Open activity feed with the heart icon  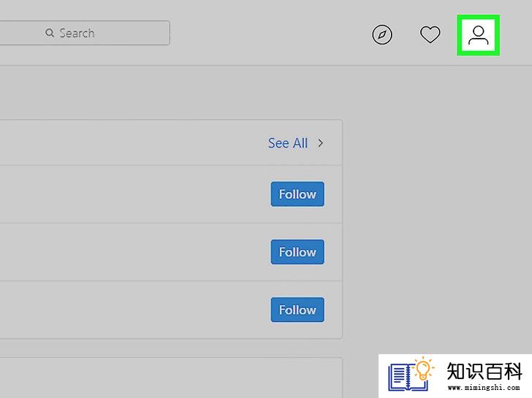click(430, 34)
